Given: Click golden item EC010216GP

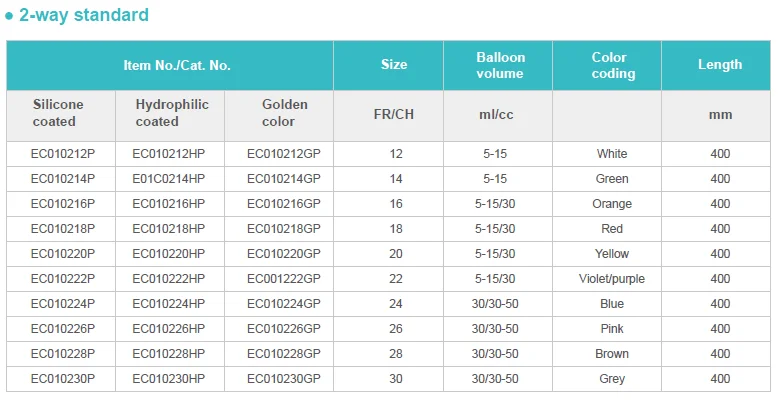Looking at the screenshot, I should [284, 204].
